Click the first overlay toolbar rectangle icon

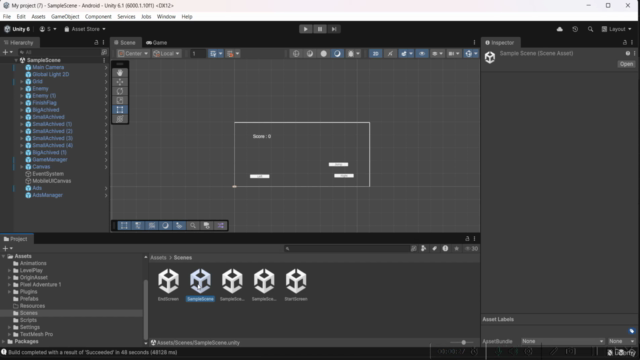(x=124, y=226)
